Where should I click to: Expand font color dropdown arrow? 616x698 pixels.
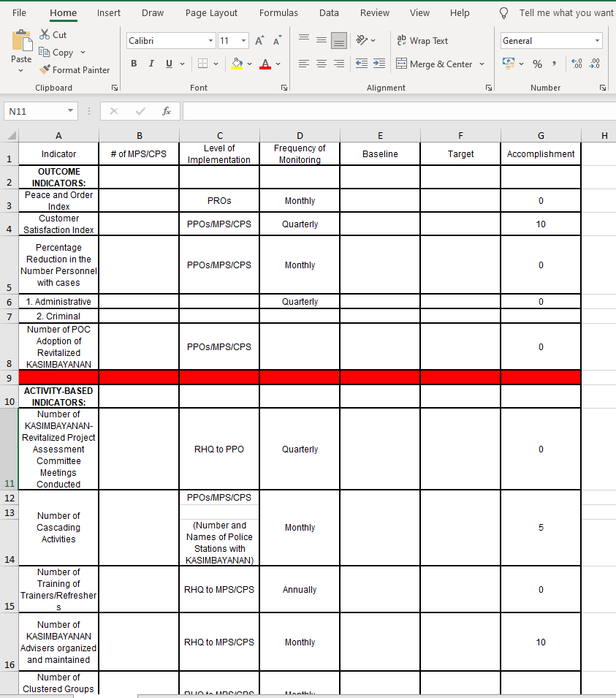point(278,64)
